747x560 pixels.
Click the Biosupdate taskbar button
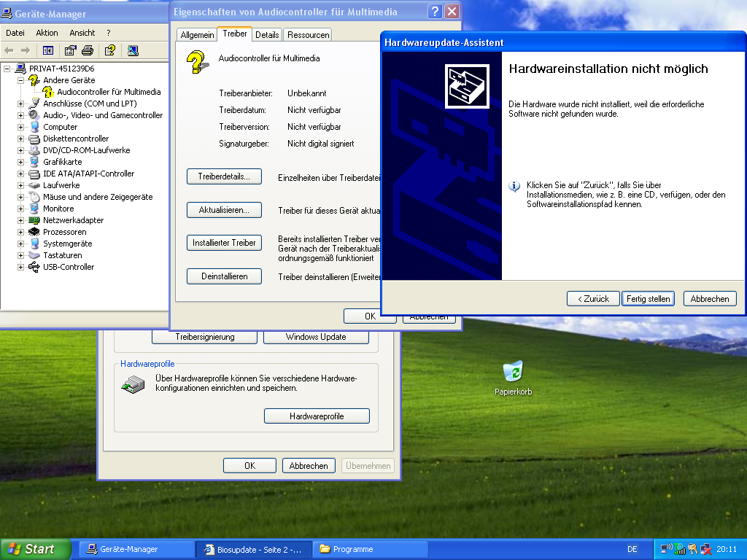(x=253, y=549)
